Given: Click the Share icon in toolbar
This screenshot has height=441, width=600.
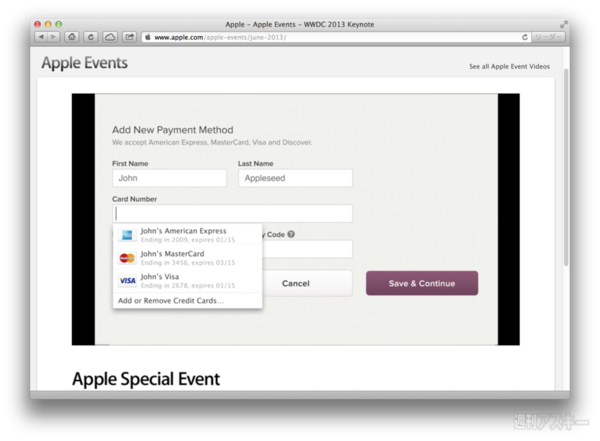Looking at the screenshot, I should pyautogui.click(x=130, y=37).
